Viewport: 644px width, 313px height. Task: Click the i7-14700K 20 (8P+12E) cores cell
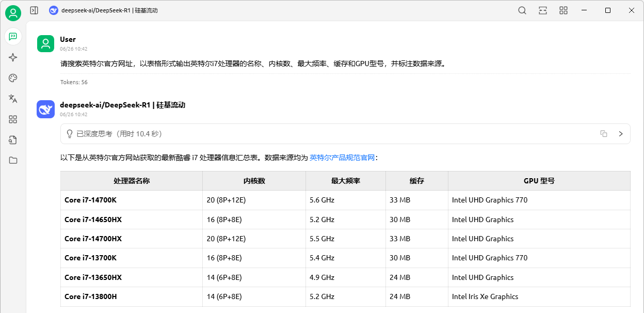(x=254, y=200)
